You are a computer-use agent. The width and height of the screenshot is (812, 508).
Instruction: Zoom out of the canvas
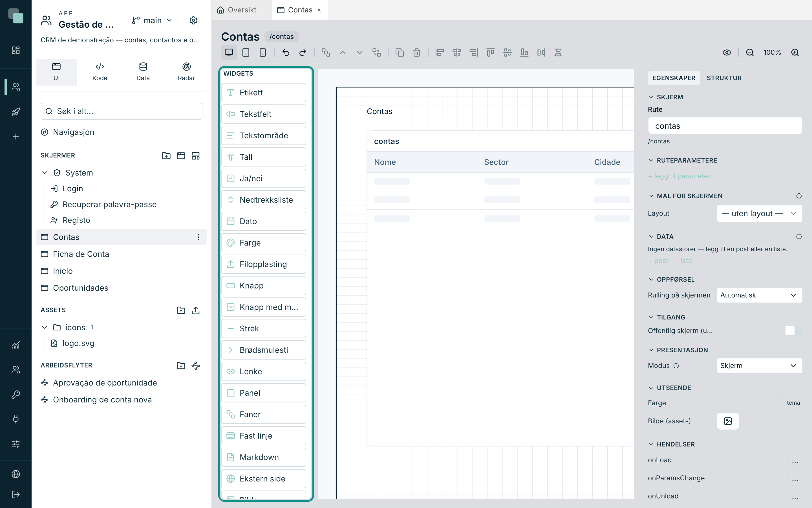point(750,52)
